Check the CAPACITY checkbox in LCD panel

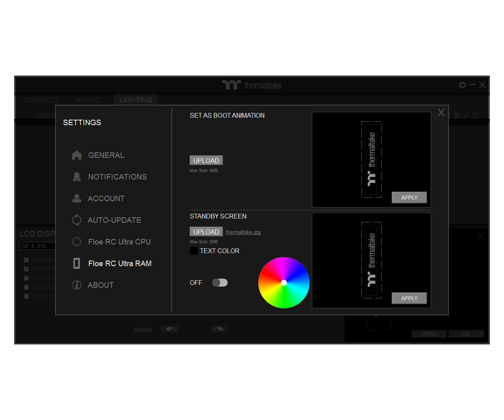point(26,260)
